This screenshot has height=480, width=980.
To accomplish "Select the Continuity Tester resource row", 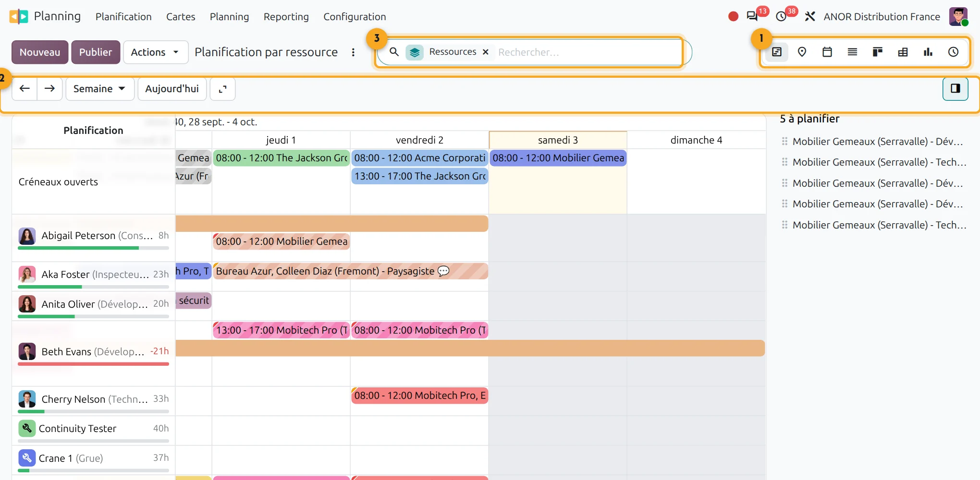I will [94, 431].
